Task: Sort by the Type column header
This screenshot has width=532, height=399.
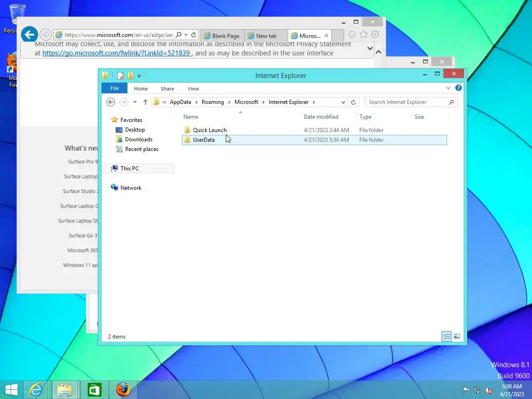Action: [x=365, y=117]
